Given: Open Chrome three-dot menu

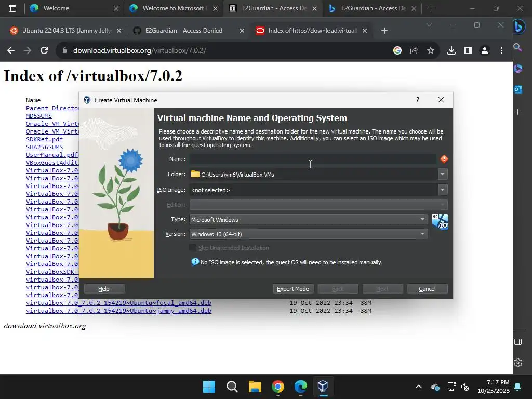Looking at the screenshot, I should click(501, 50).
